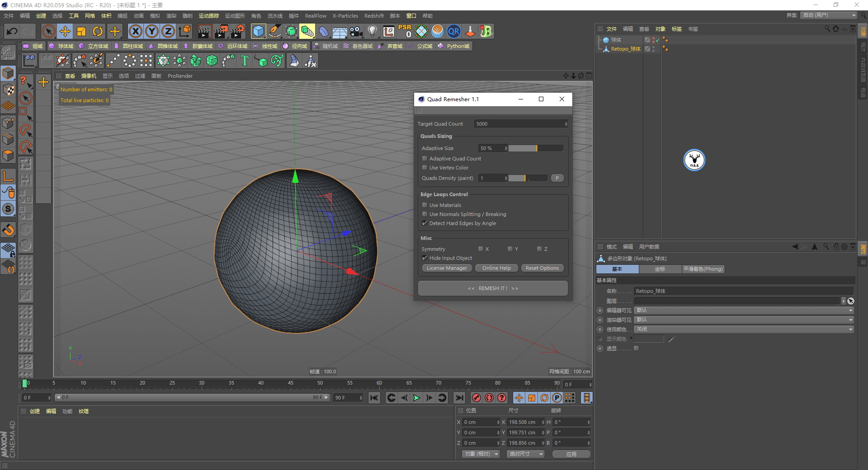868x470 pixels.
Task: Activate the Scale tool in the toolbar
Action: [x=81, y=31]
